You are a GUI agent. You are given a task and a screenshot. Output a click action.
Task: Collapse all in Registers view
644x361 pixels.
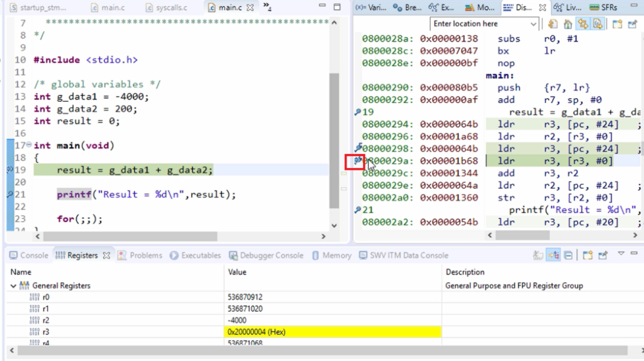[569, 255]
